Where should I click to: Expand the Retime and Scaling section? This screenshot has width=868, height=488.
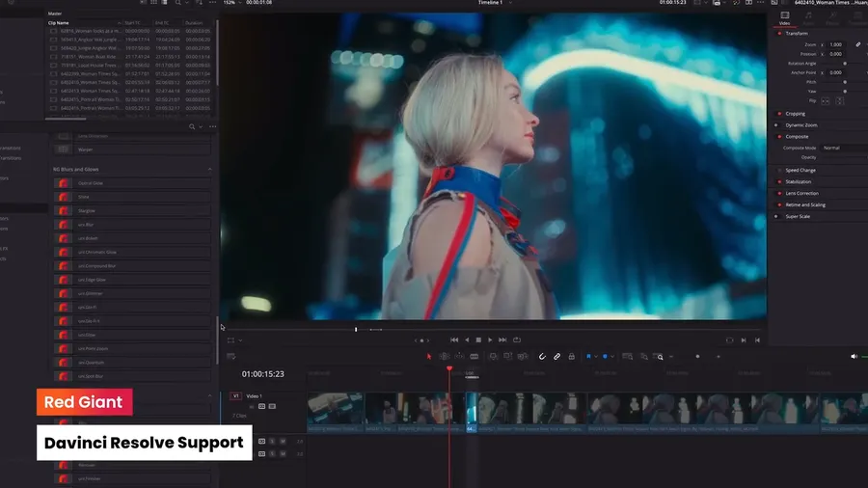click(805, 204)
